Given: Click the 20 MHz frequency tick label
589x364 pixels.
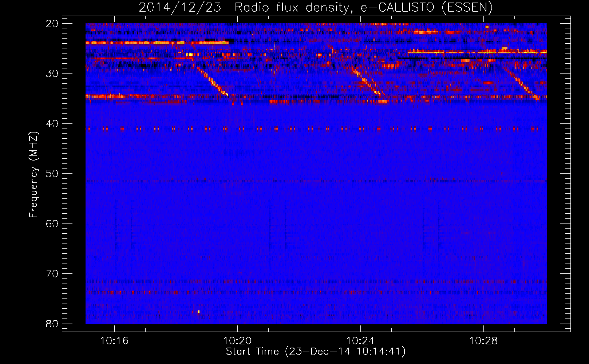Looking at the screenshot, I should [52, 24].
